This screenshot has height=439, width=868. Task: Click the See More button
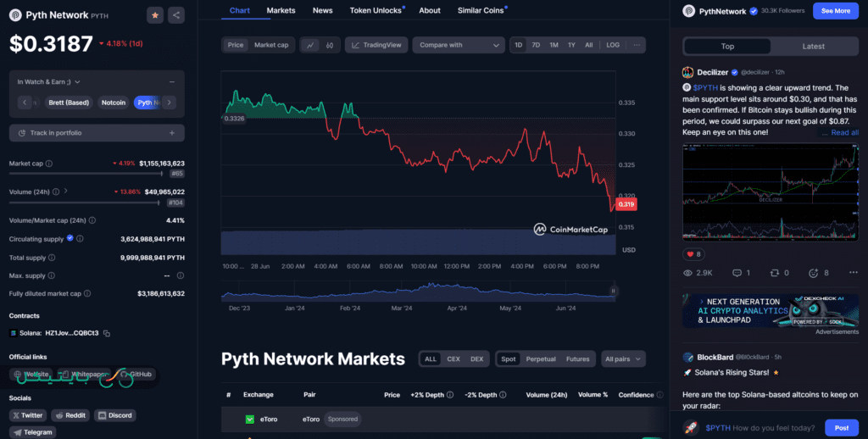point(835,11)
